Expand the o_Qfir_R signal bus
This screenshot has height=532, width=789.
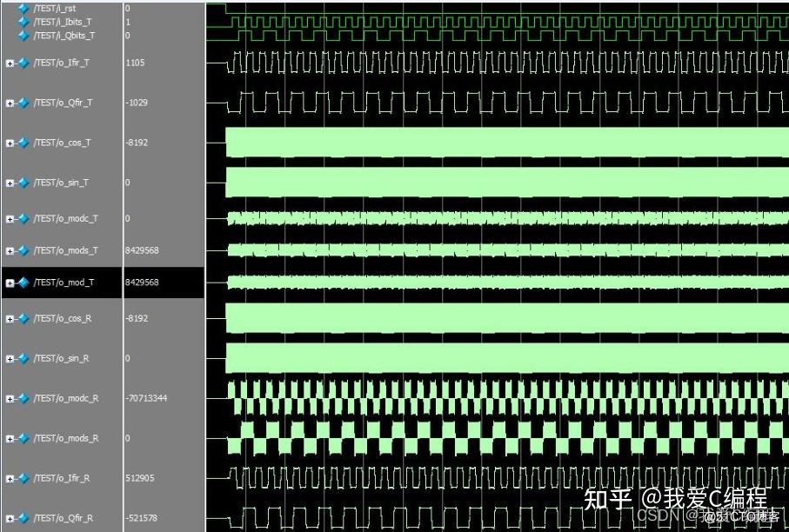coord(10,518)
